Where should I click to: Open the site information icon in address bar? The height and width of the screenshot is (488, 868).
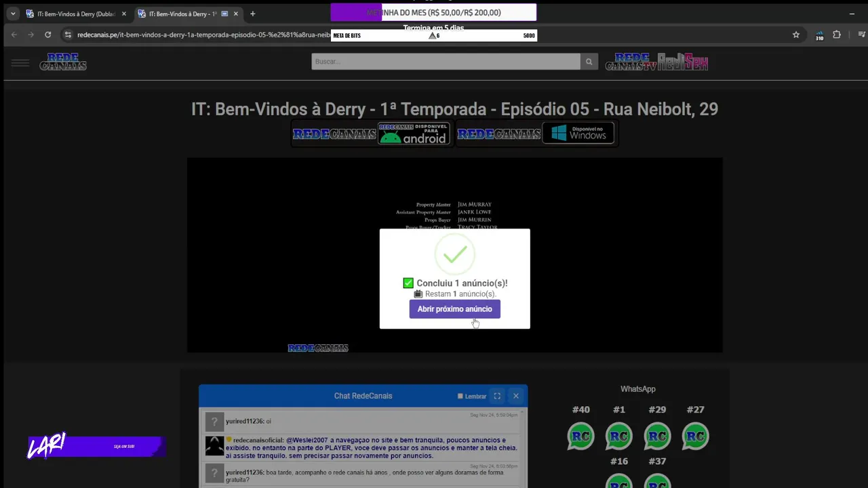point(67,35)
